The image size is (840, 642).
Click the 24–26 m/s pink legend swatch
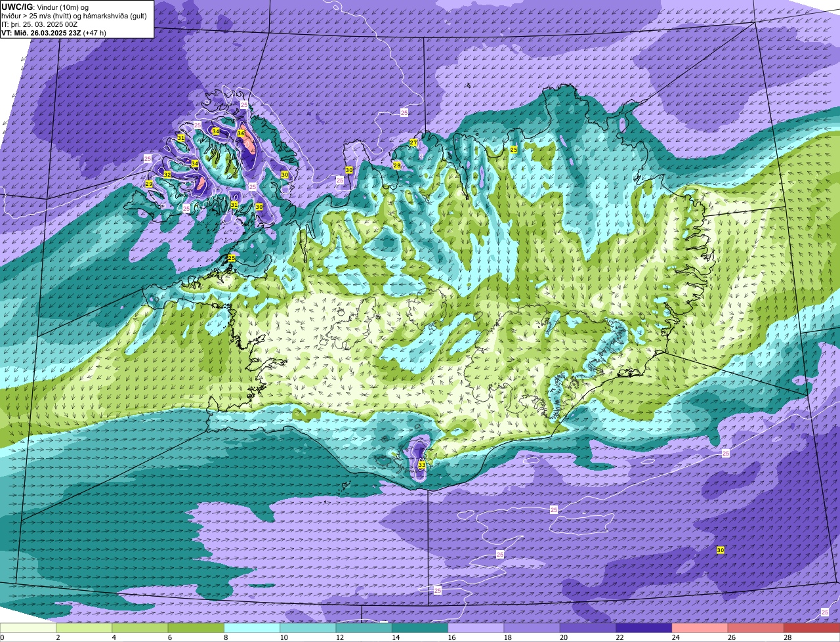click(x=700, y=628)
